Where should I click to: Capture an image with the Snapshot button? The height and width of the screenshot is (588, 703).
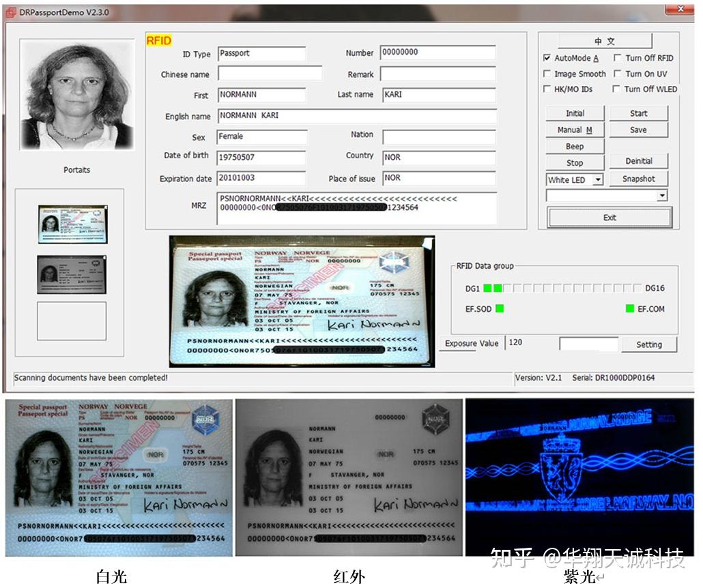[638, 179]
